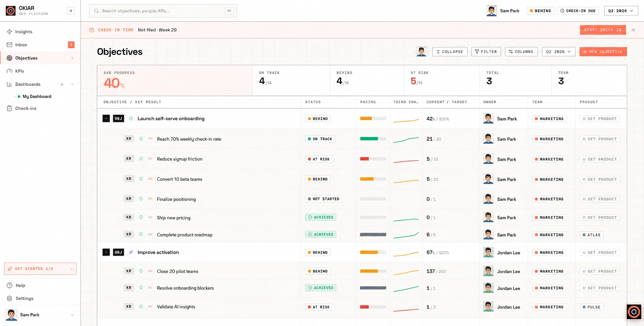Click pacing bar for Launch self-serve onboarding
This screenshot has width=644, height=326.
point(373,118)
